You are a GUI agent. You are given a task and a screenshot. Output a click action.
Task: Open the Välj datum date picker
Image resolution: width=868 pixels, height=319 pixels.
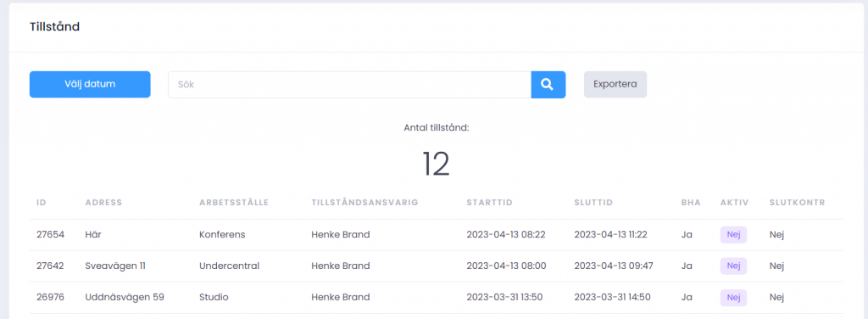pyautogui.click(x=90, y=84)
